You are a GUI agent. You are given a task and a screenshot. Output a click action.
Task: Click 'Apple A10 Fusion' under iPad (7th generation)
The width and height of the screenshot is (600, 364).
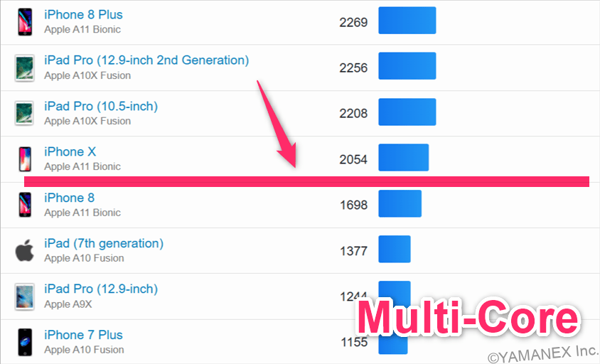pyautogui.click(x=84, y=258)
